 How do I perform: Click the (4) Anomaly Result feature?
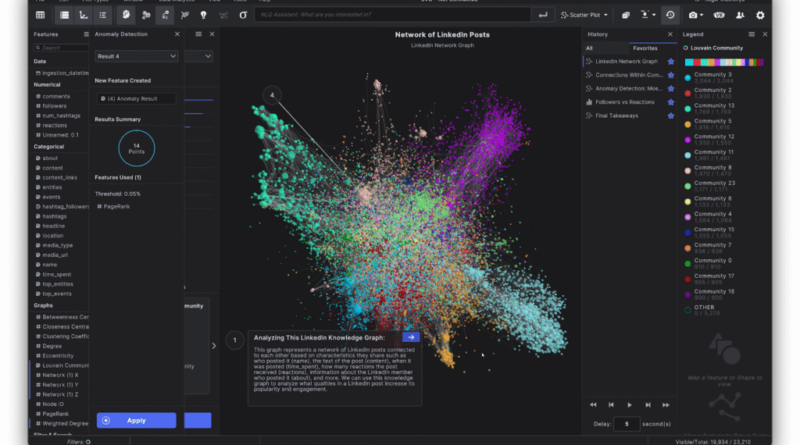point(136,98)
